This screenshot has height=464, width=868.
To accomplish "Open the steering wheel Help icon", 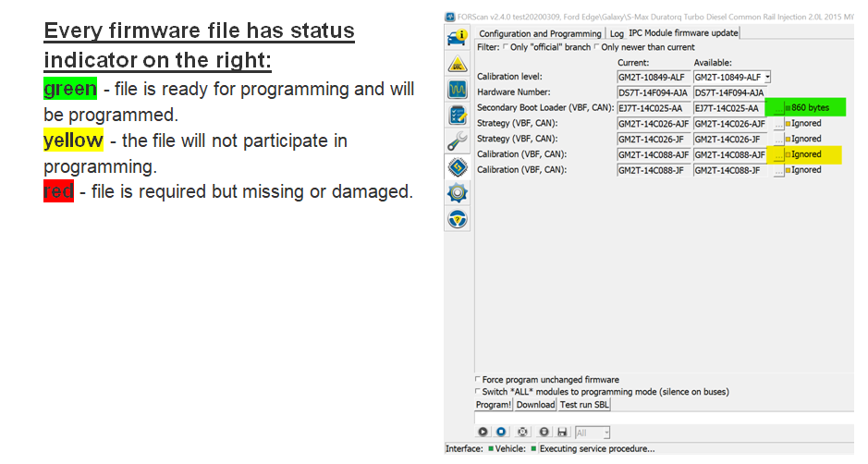I will (458, 219).
